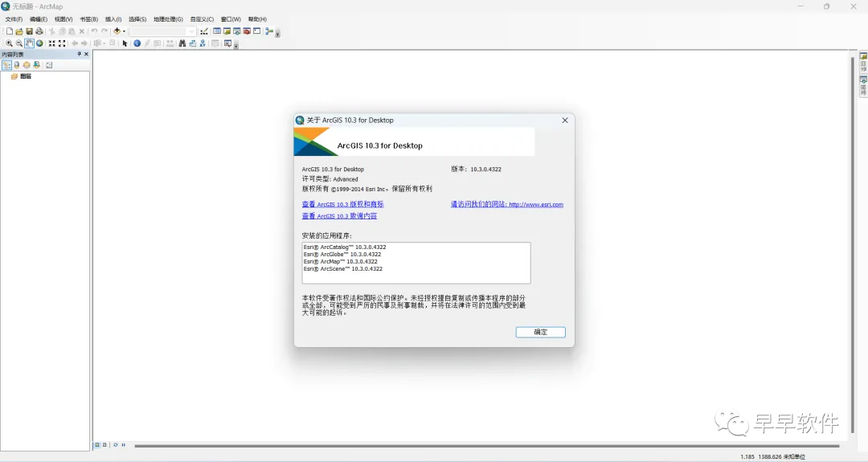Click the Full Extent globe icon
Image resolution: width=868 pixels, height=462 pixels.
coord(39,43)
